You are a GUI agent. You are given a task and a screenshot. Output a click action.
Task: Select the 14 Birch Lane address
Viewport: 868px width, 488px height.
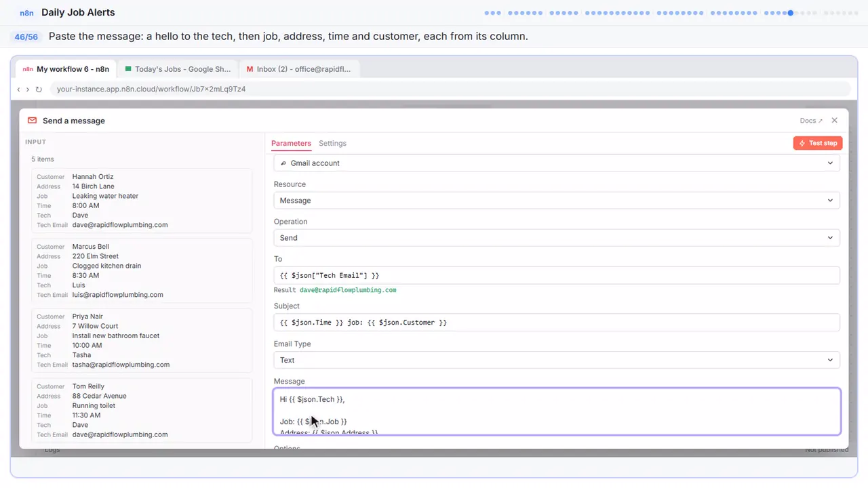[94, 186]
